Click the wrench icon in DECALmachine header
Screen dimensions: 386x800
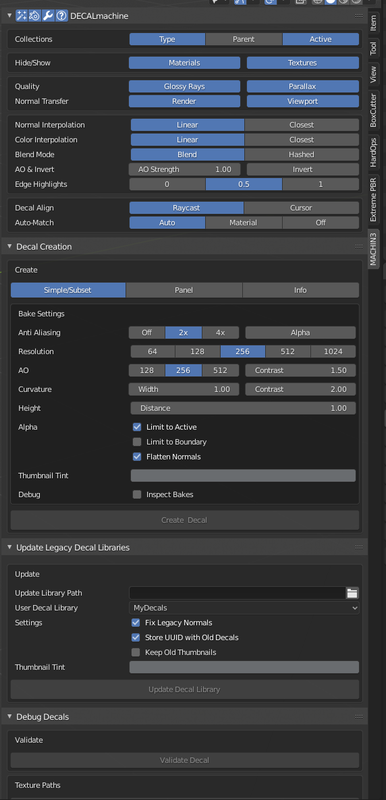[48, 16]
